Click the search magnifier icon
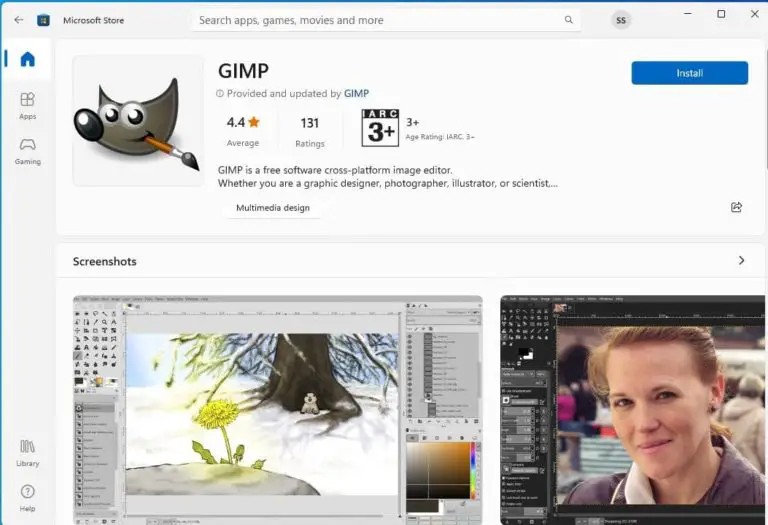Image resolution: width=768 pixels, height=525 pixels. coord(569,20)
